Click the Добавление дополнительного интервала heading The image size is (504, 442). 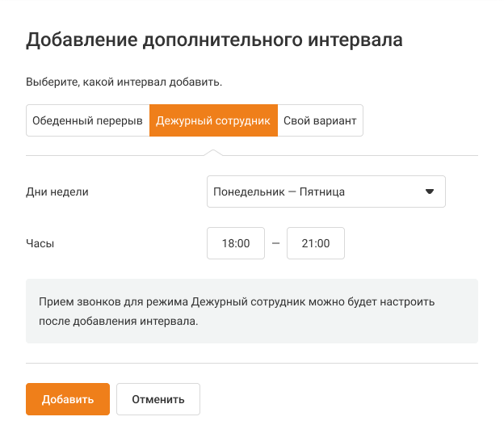click(214, 40)
